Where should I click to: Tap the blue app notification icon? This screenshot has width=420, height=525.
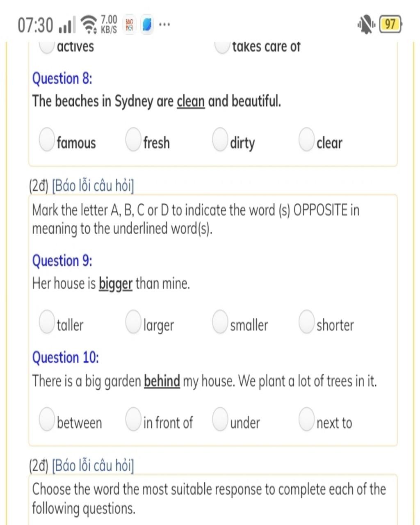(147, 25)
